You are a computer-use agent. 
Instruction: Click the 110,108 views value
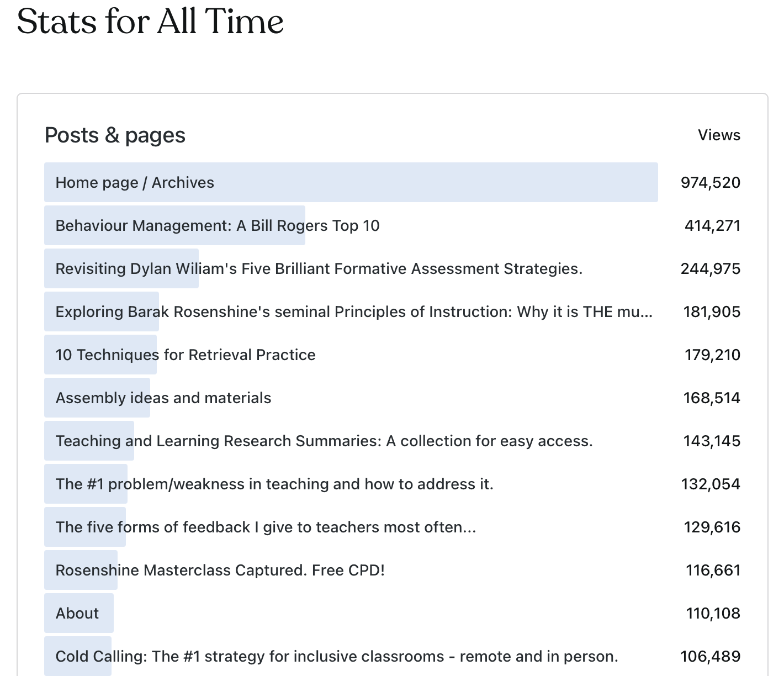(x=713, y=614)
